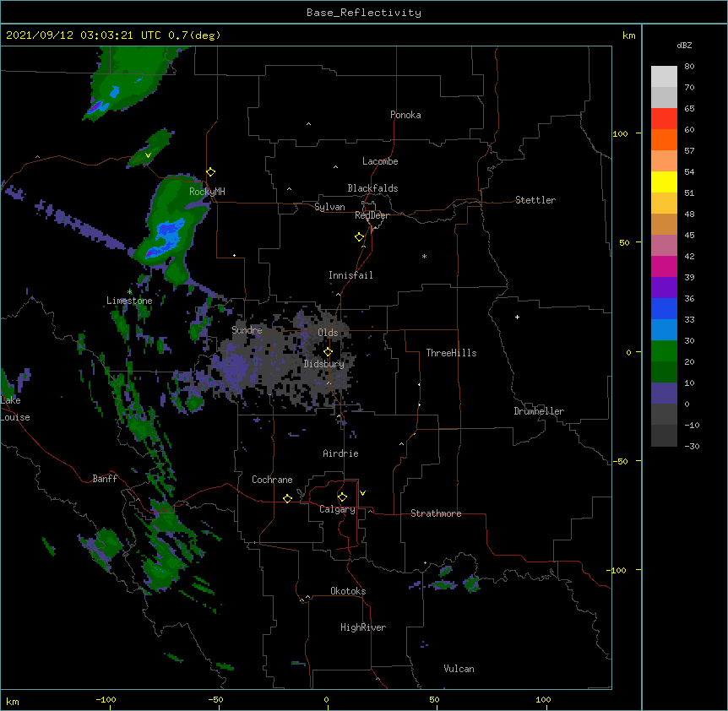
Task: Click the blue 36 dBZ legend swatch
Action: [x=664, y=308]
